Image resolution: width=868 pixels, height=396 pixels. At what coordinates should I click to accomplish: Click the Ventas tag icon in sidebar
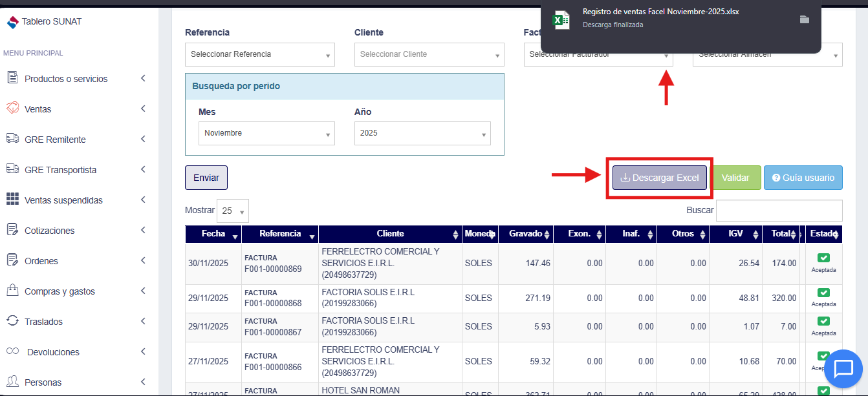tap(12, 109)
